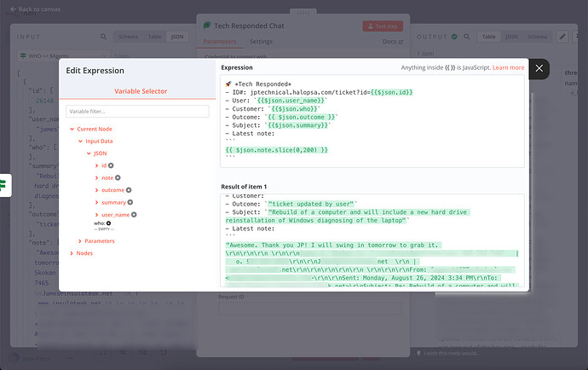Click the Result of item 1 output box

[x=372, y=240]
